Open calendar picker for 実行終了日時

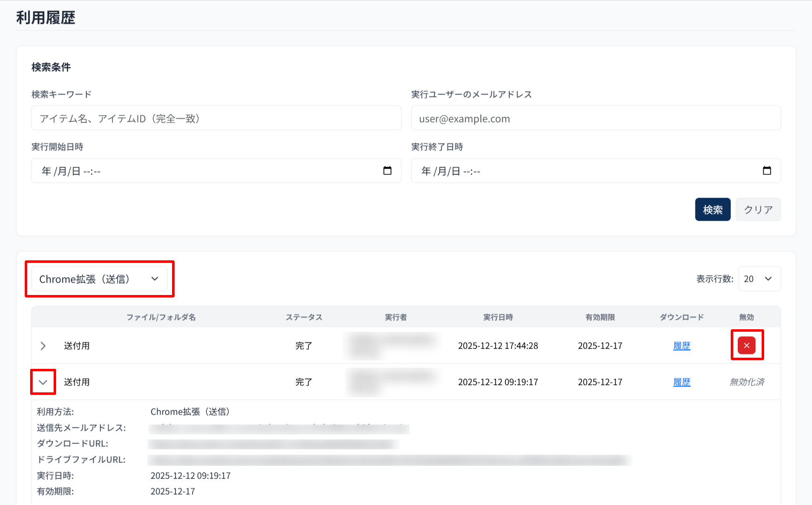[x=767, y=170]
